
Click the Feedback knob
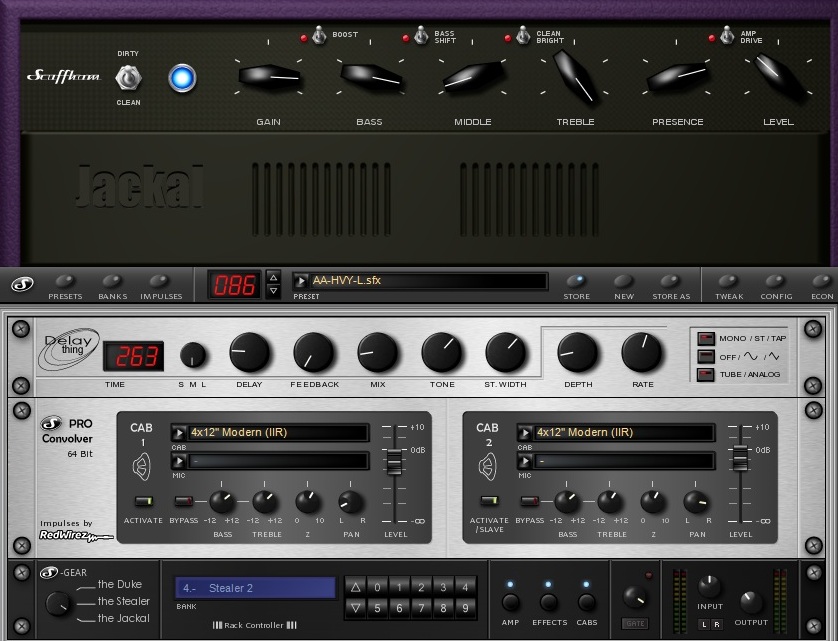314,353
